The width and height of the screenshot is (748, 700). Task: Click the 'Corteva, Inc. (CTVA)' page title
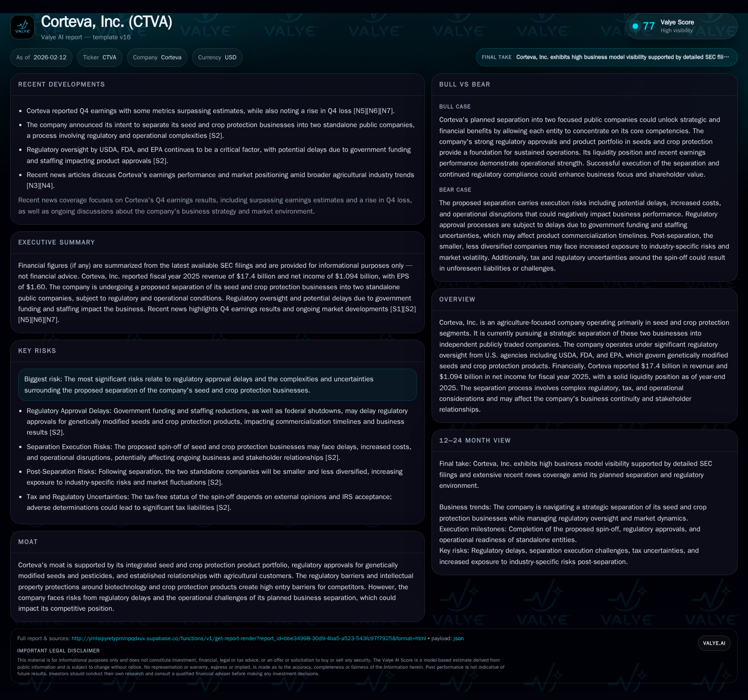tap(107, 22)
